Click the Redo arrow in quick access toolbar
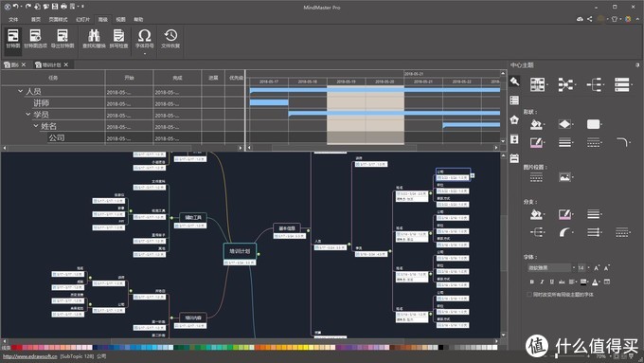 tap(27, 7)
